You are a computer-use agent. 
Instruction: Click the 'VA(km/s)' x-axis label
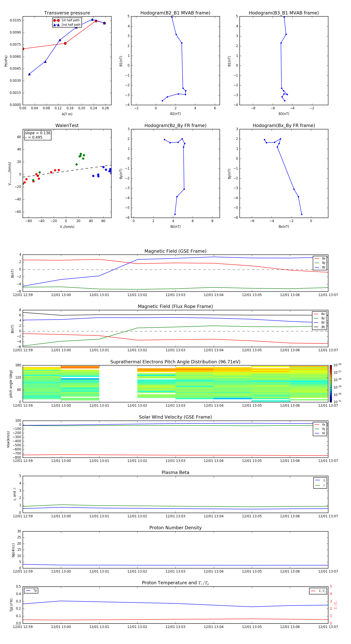click(67, 227)
